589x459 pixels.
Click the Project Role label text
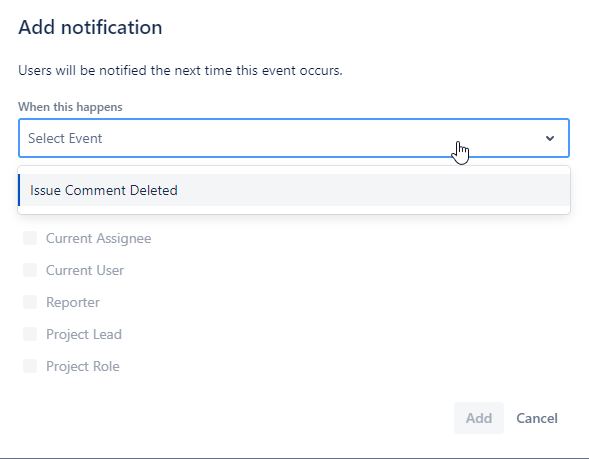(x=83, y=366)
